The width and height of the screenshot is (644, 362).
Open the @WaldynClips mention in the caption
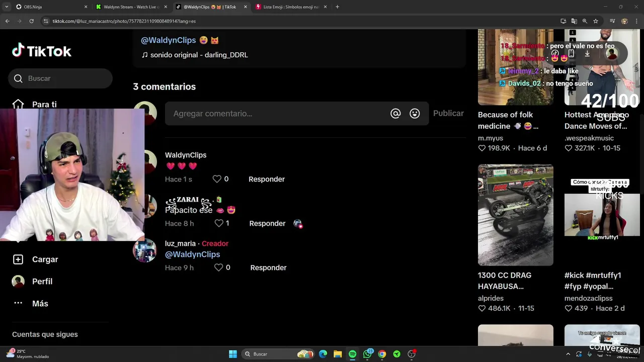pyautogui.click(x=168, y=40)
